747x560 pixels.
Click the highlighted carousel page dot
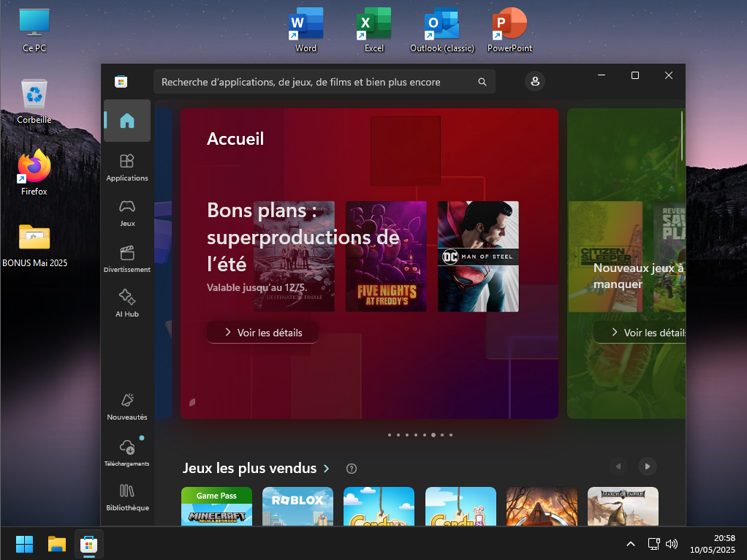click(x=433, y=435)
